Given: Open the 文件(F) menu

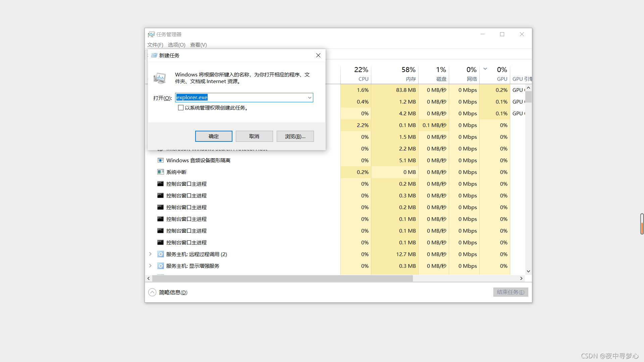Looking at the screenshot, I should point(155,45).
